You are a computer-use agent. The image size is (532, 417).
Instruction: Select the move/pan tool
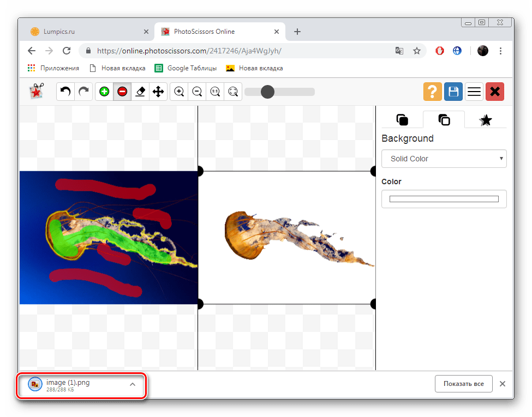coord(158,92)
